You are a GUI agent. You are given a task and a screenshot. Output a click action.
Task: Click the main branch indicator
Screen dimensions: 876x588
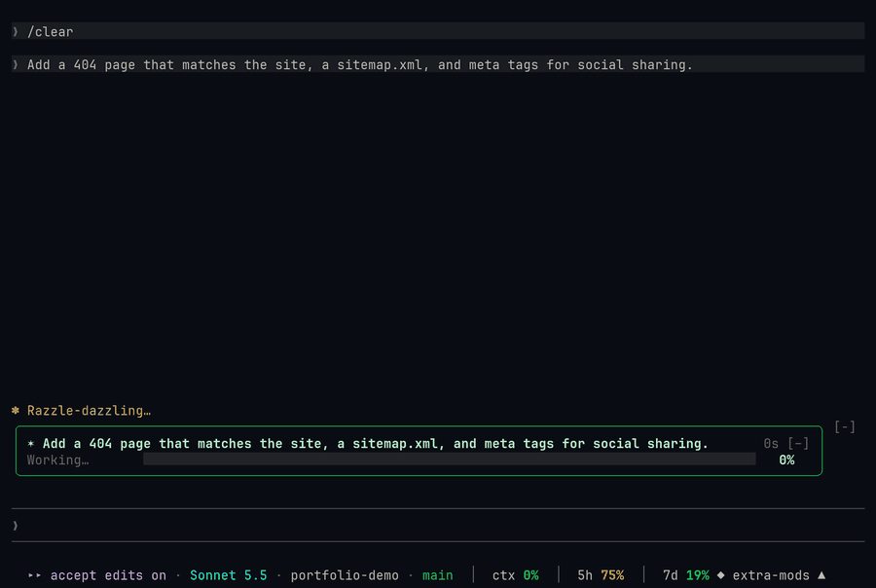pos(437,575)
